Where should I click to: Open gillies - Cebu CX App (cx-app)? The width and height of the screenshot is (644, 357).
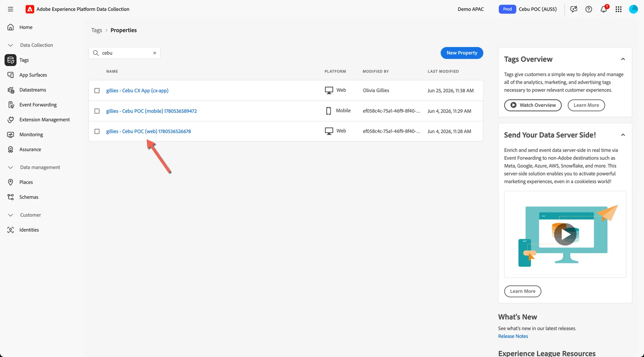[x=137, y=91]
